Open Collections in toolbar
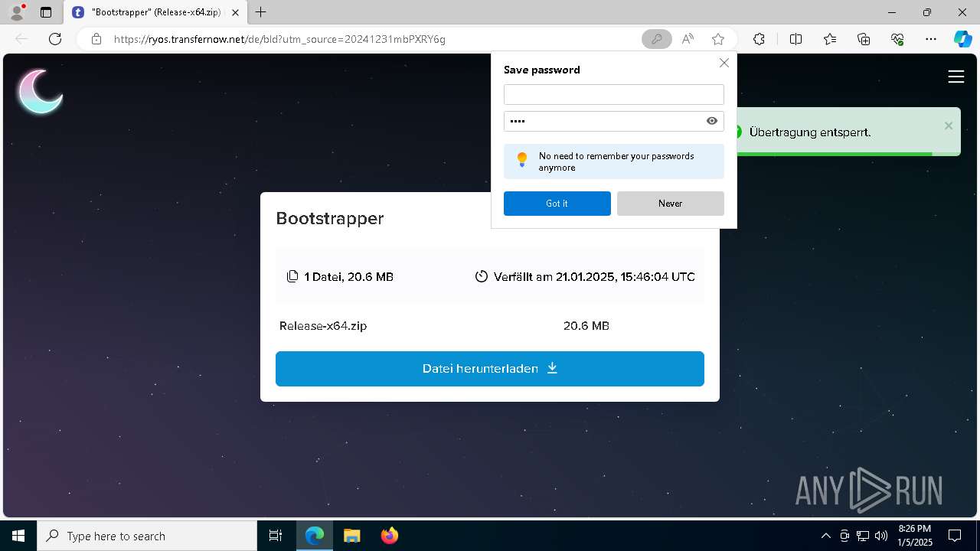 click(x=864, y=39)
